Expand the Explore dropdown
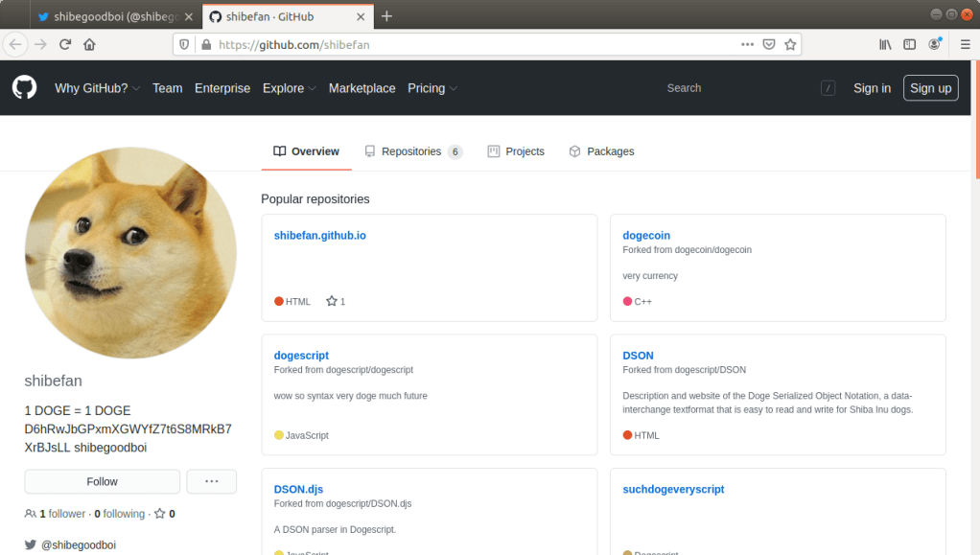 point(290,88)
